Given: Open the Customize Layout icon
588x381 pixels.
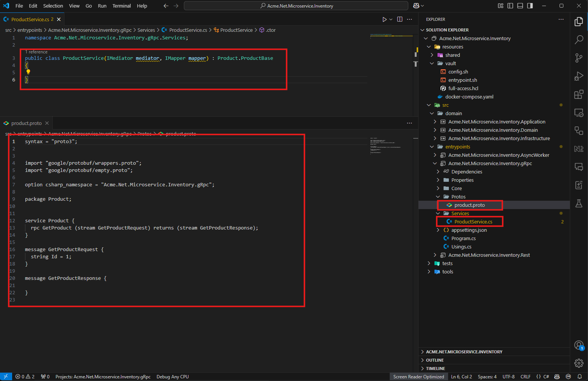Looking at the screenshot, I should coord(500,6).
